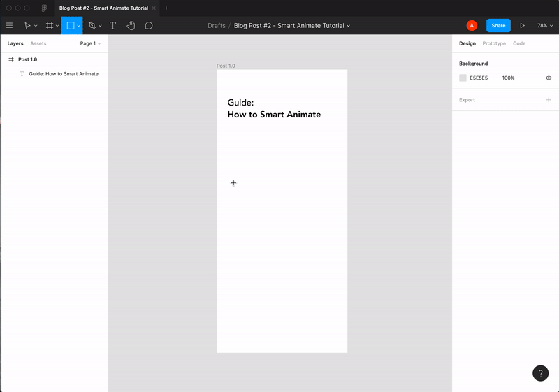This screenshot has width=559, height=392.
Task: Open the user avatar A
Action: tap(472, 25)
